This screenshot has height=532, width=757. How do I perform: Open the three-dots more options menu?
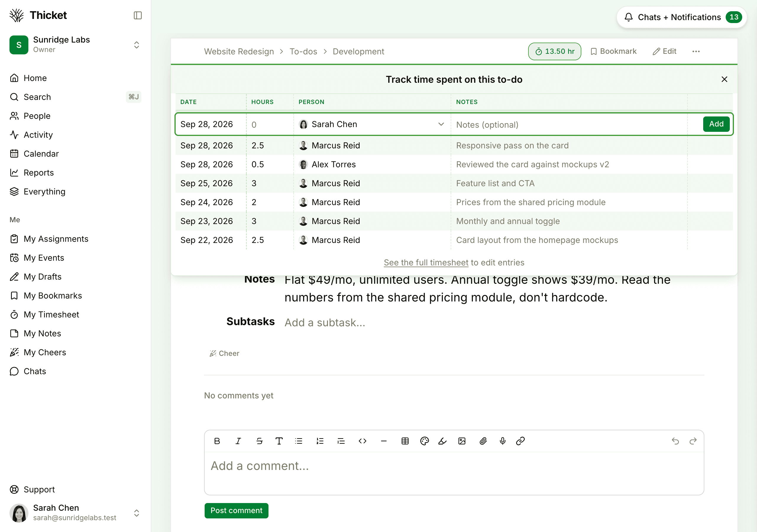click(x=696, y=51)
